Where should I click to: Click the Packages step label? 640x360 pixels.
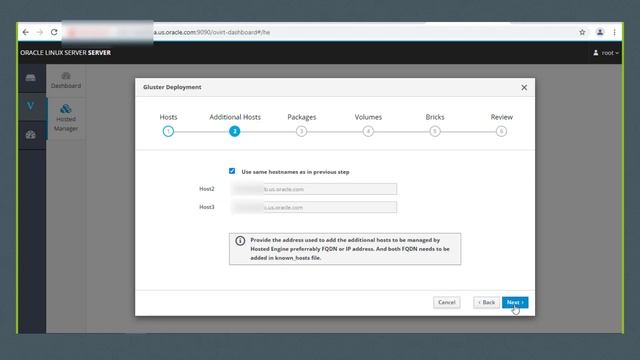pyautogui.click(x=302, y=117)
